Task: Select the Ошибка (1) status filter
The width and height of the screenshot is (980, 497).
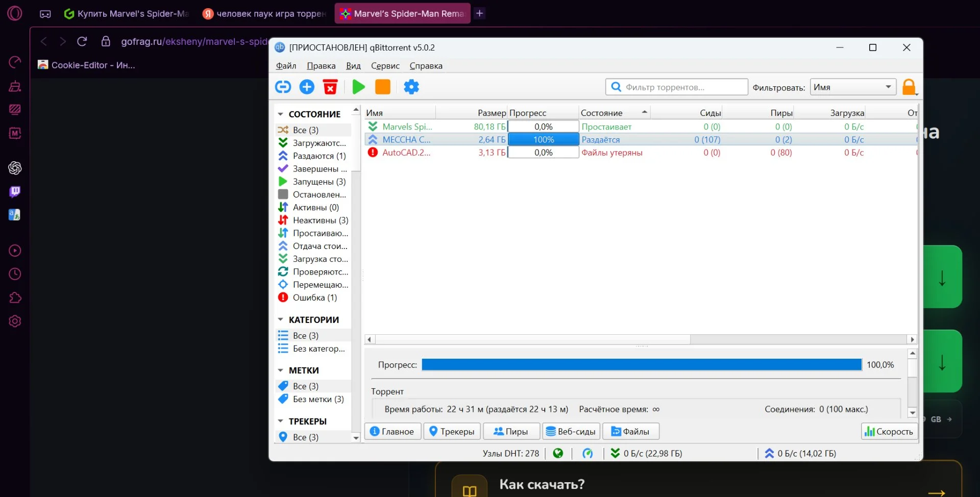Action: coord(313,297)
